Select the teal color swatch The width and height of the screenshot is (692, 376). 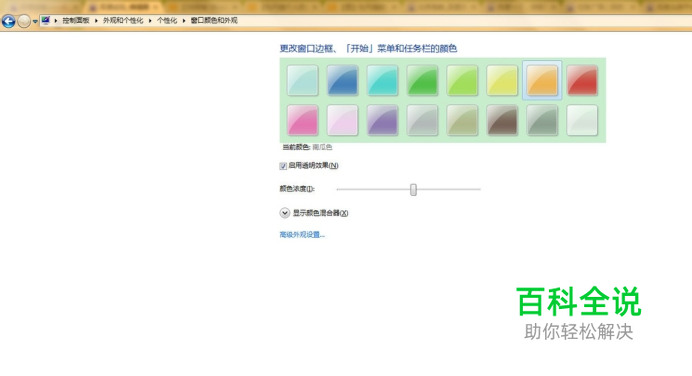(x=383, y=80)
